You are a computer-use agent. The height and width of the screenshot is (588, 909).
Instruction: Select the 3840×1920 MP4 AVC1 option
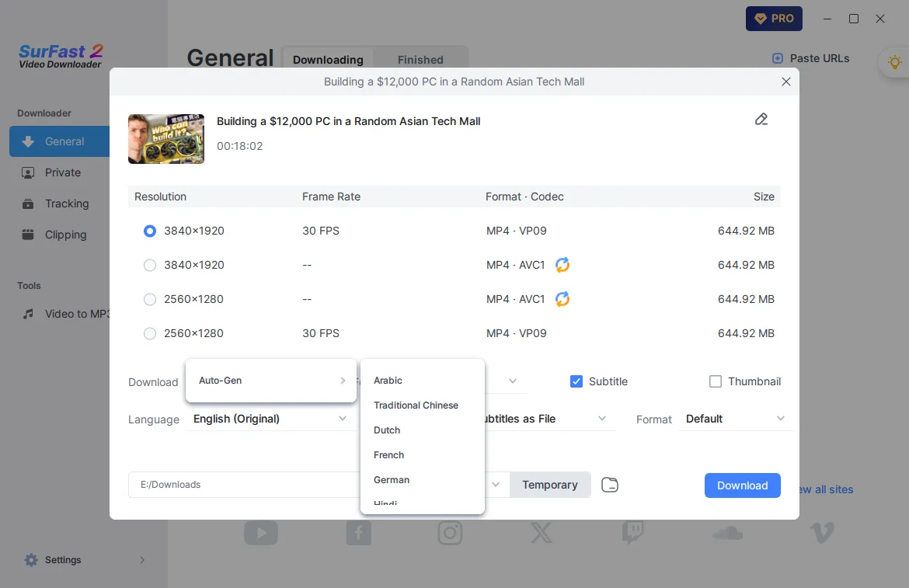point(150,266)
